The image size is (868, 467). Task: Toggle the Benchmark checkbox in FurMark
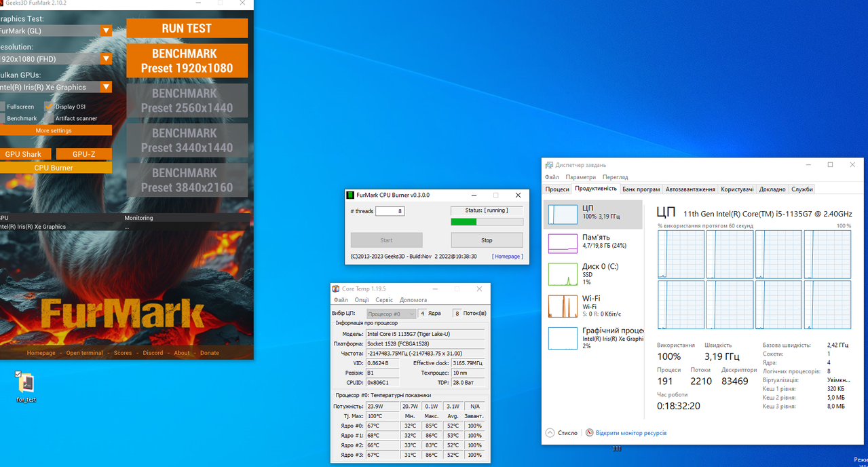pos(2,118)
